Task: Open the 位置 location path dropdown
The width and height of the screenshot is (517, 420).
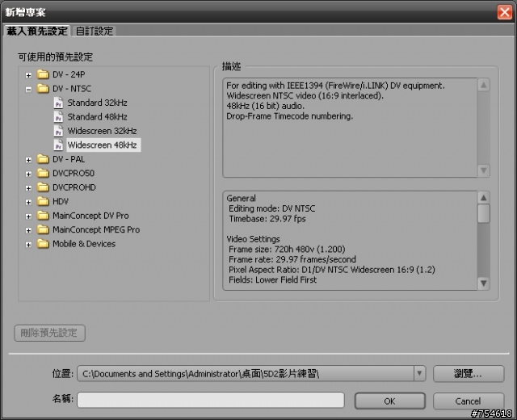Action: (419, 373)
